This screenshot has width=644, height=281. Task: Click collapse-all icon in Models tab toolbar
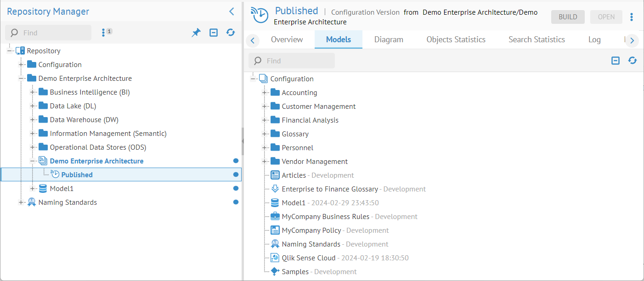616,61
